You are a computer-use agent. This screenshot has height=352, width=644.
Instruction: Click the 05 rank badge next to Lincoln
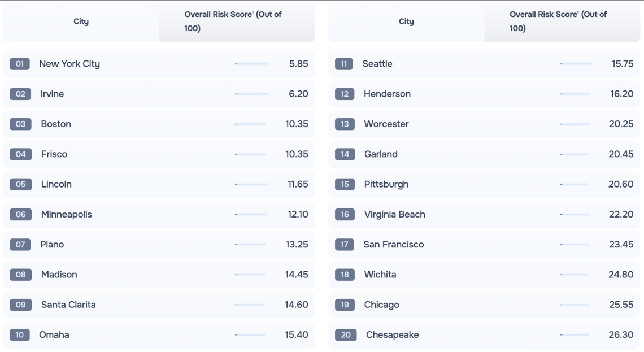20,184
